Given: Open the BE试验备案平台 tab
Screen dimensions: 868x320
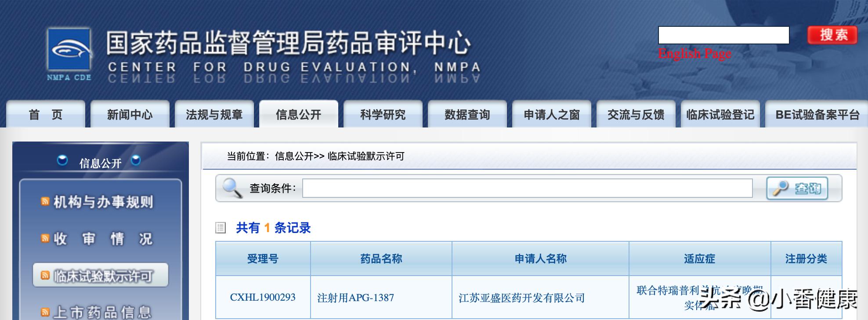Looking at the screenshot, I should pyautogui.click(x=817, y=114).
